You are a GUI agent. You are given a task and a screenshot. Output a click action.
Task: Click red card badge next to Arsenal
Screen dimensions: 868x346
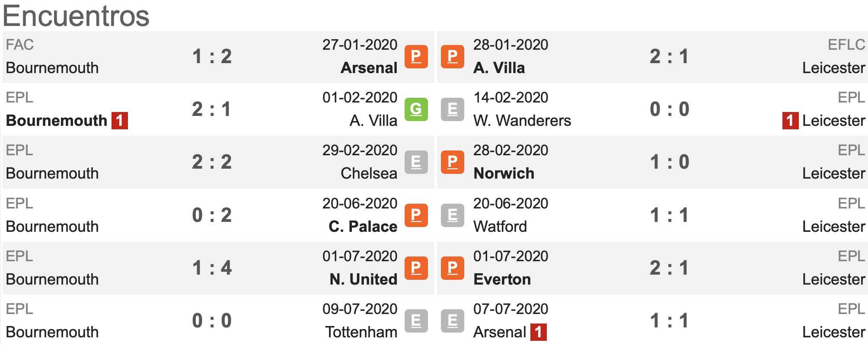(x=538, y=332)
